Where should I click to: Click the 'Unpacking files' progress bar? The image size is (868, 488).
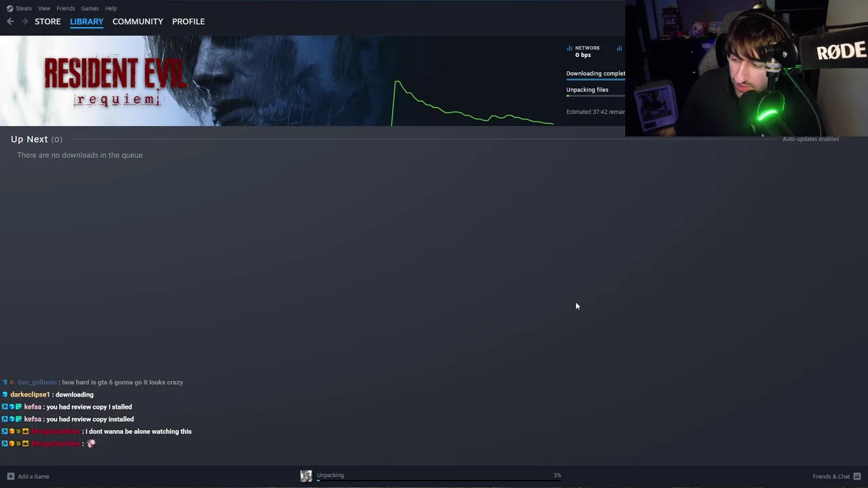pyautogui.click(x=595, y=96)
